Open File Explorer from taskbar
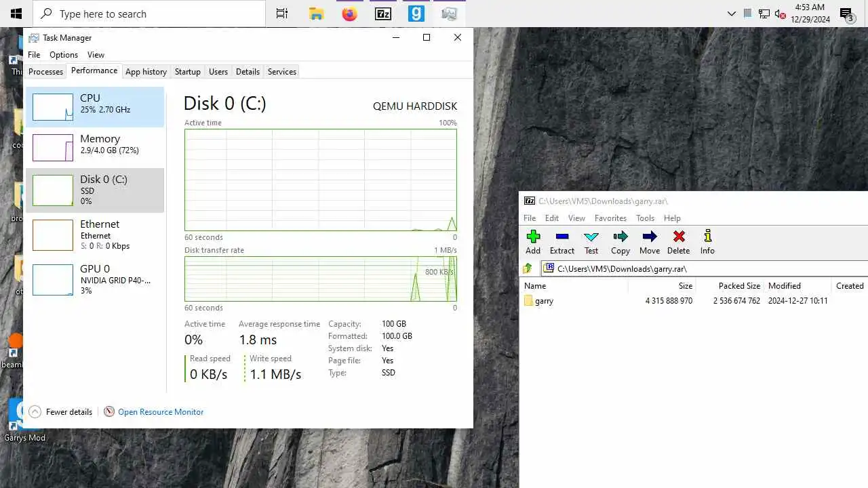 click(x=316, y=14)
